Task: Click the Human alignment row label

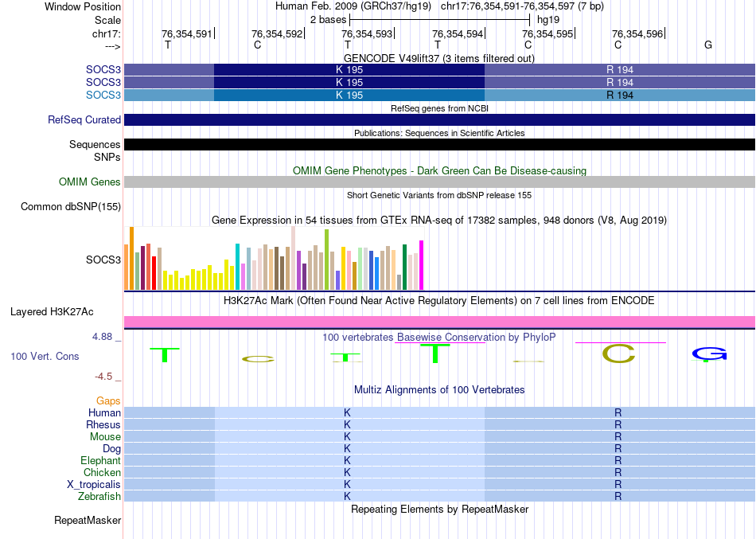Action: tap(104, 412)
